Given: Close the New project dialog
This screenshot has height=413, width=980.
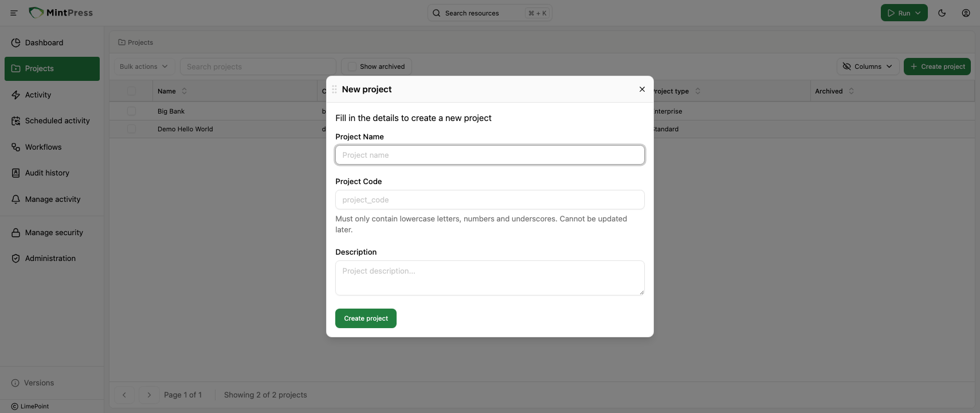Looking at the screenshot, I should (642, 89).
